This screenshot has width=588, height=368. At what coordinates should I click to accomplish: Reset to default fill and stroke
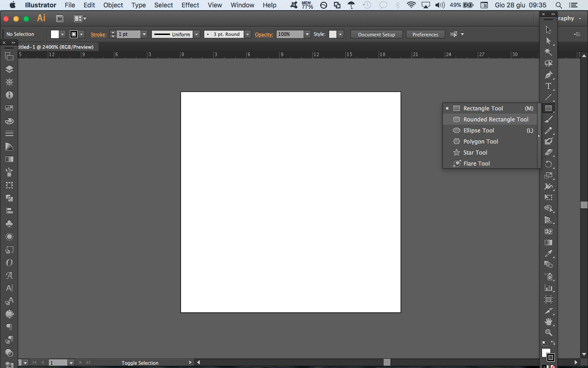pyautogui.click(x=544, y=343)
